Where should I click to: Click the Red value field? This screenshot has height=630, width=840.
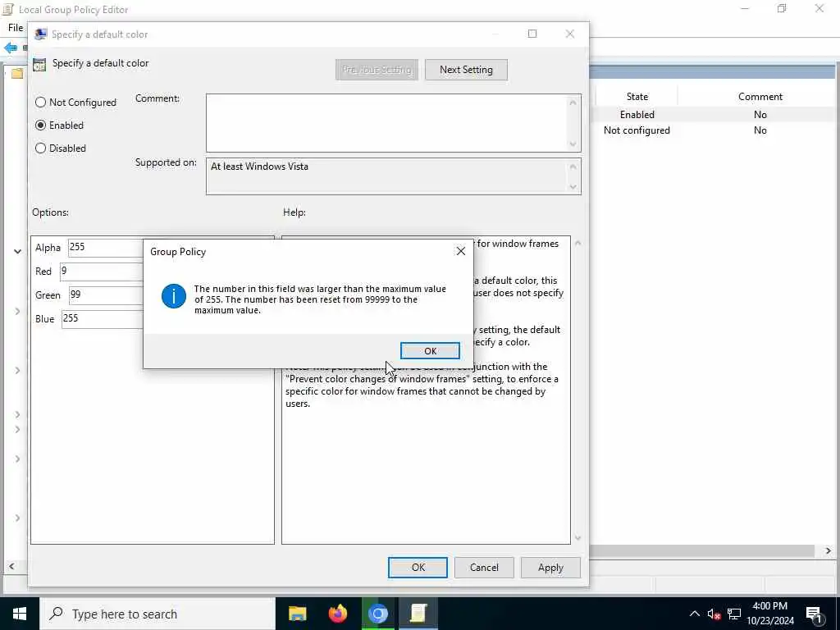click(x=101, y=271)
